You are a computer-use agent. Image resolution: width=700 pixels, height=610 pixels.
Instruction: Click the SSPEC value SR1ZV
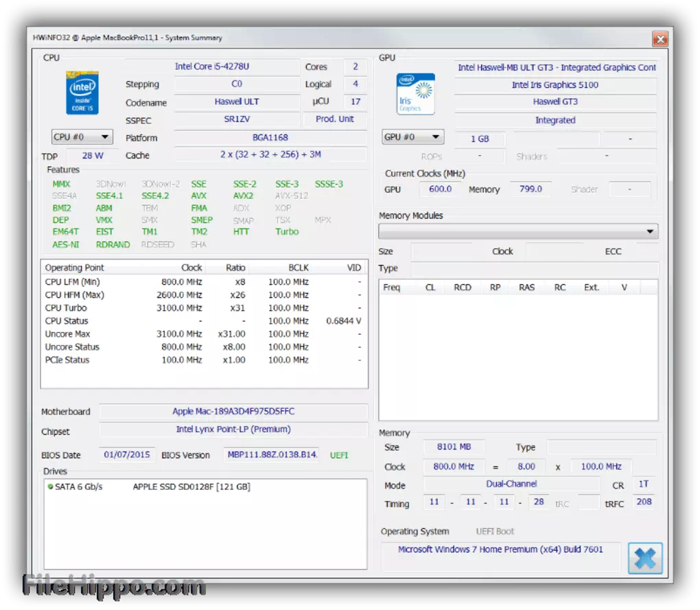237,119
